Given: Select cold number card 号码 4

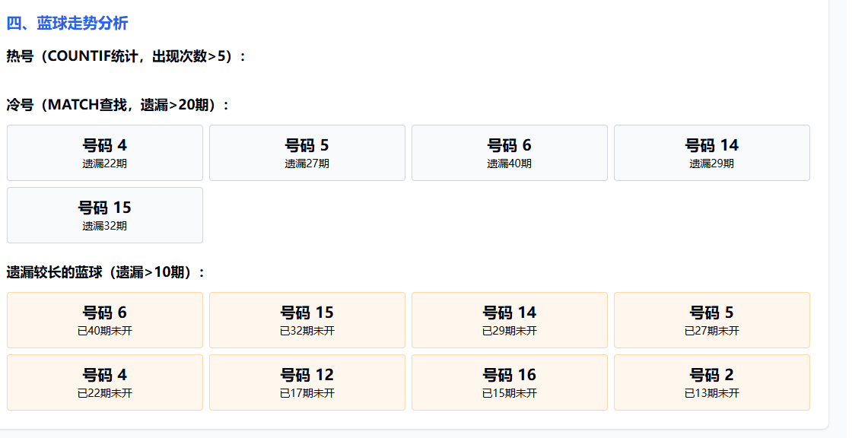Looking at the screenshot, I should click(105, 152).
